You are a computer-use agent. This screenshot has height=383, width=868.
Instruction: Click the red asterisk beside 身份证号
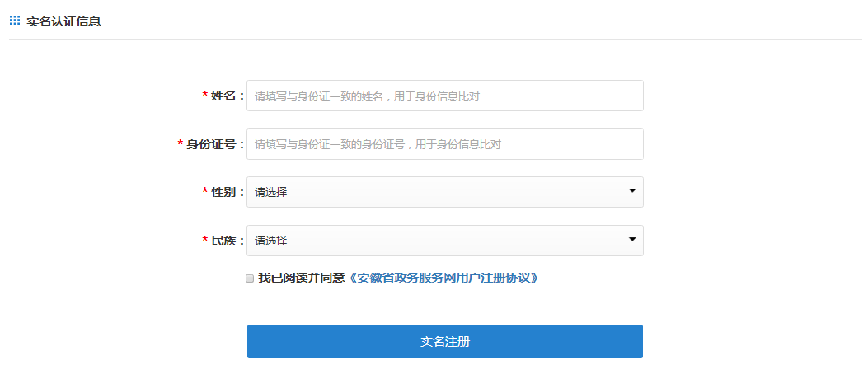click(x=181, y=144)
